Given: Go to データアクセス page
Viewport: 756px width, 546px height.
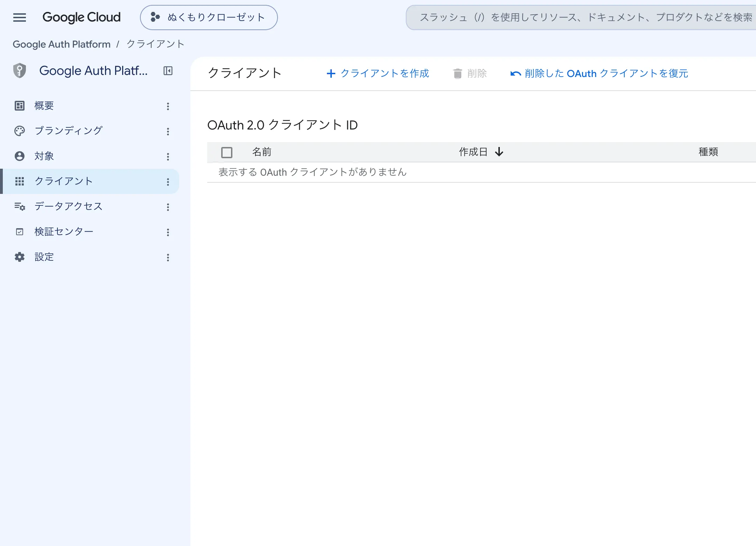Looking at the screenshot, I should point(90,206).
